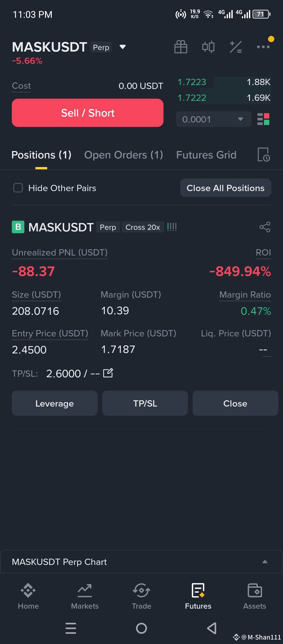283x644 pixels.
Task: Tap Close All Positions button
Action: point(226,188)
